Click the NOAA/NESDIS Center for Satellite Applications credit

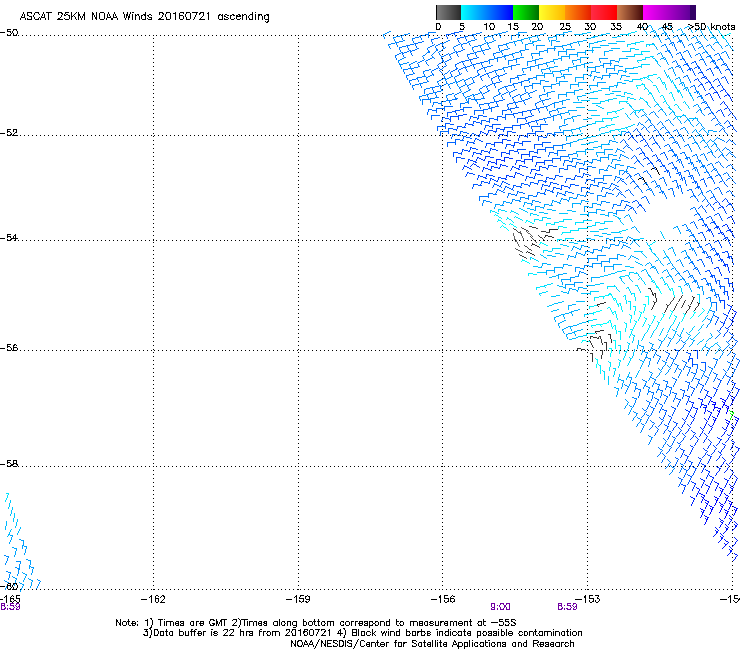pos(432,644)
